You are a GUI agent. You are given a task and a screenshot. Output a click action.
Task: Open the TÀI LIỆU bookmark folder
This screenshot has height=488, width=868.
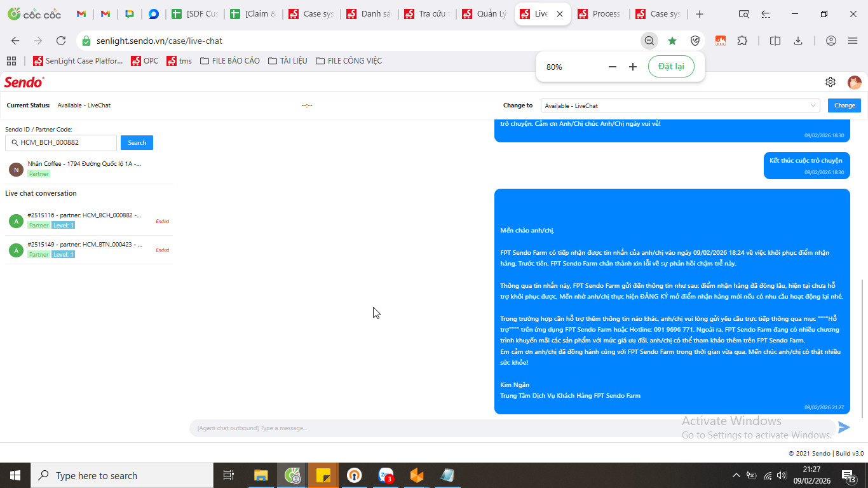288,61
